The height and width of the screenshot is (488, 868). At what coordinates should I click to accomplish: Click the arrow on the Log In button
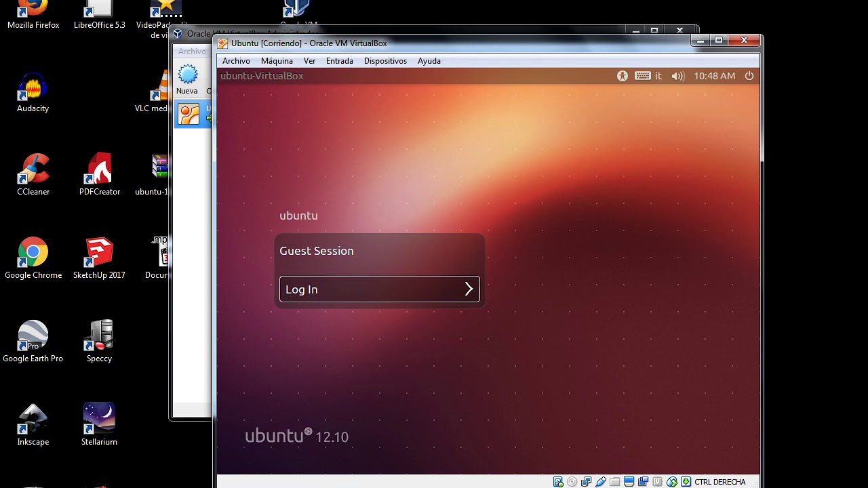click(x=469, y=289)
